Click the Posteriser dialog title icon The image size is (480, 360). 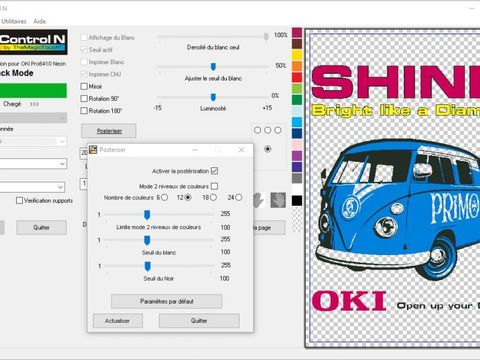tap(93, 150)
